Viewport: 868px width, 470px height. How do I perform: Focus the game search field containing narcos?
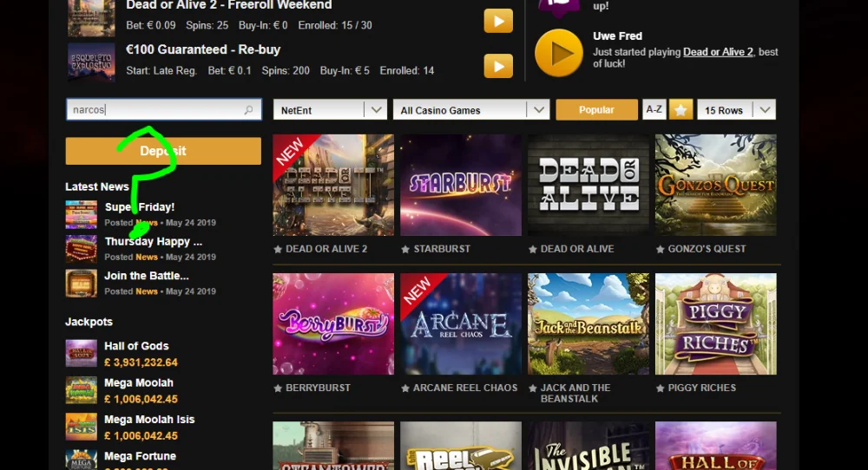click(x=163, y=110)
